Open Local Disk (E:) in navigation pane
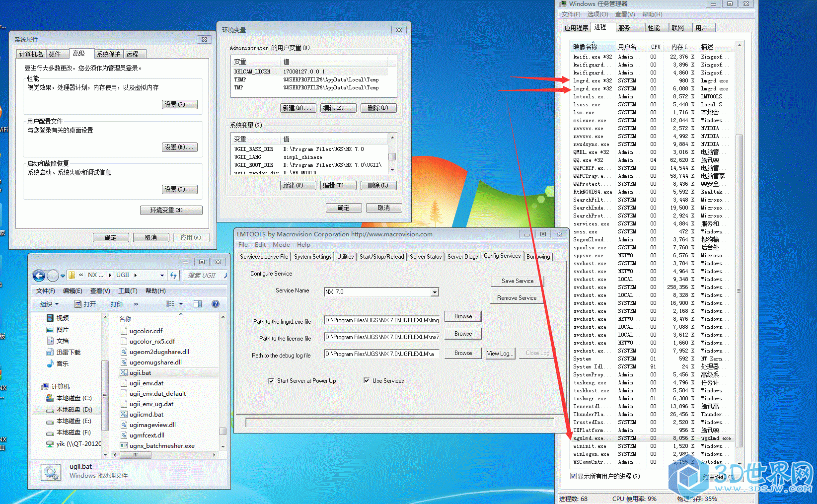This screenshot has height=504, width=817. pos(74,421)
